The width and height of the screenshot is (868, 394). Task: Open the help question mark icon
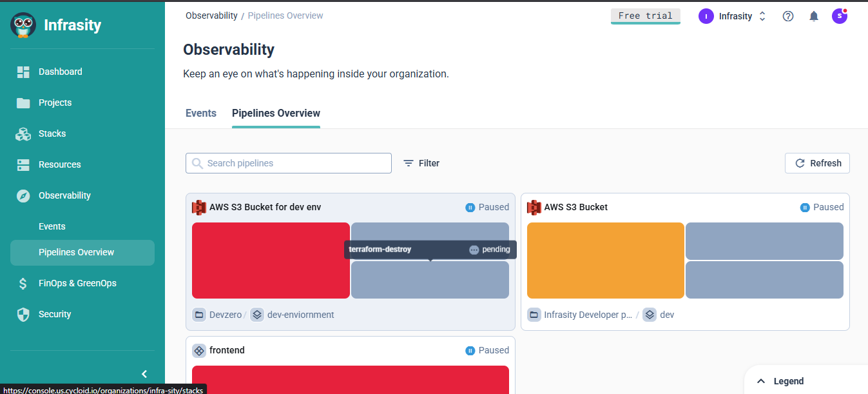(x=787, y=16)
